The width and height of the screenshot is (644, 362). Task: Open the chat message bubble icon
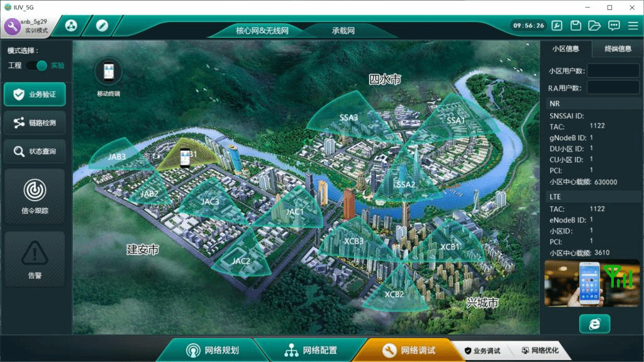(x=614, y=26)
